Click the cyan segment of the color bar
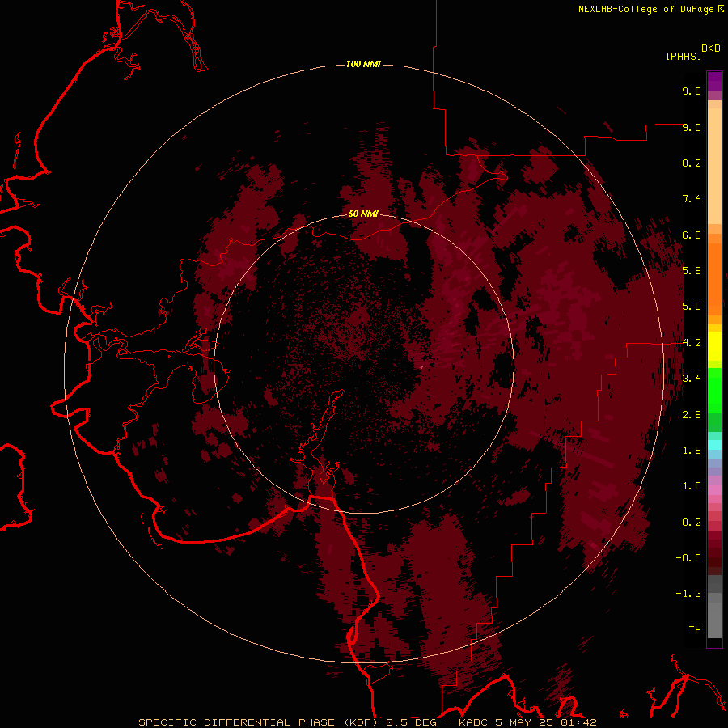The height and width of the screenshot is (728, 728). click(714, 445)
